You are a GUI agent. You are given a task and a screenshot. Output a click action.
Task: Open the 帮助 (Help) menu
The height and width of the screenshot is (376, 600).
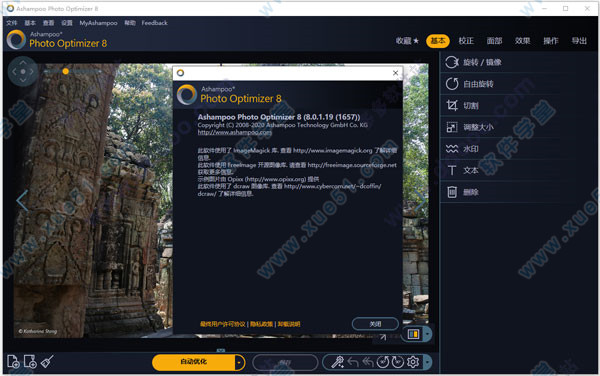[130, 23]
